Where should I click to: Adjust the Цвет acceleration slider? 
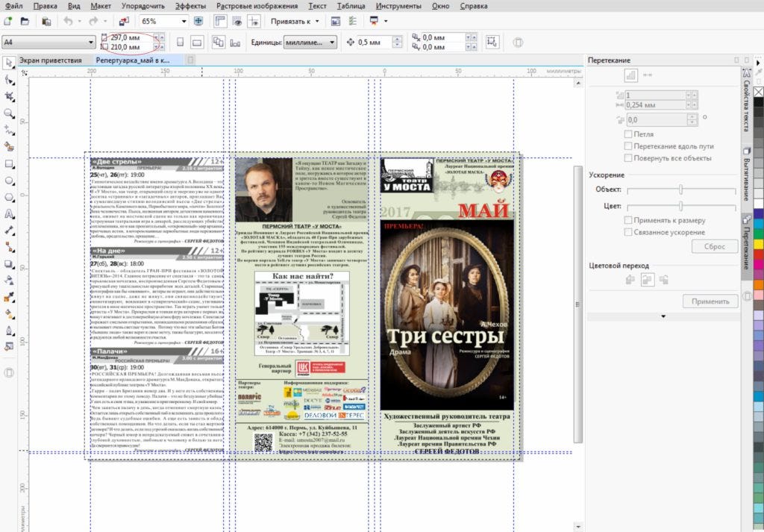680,206
